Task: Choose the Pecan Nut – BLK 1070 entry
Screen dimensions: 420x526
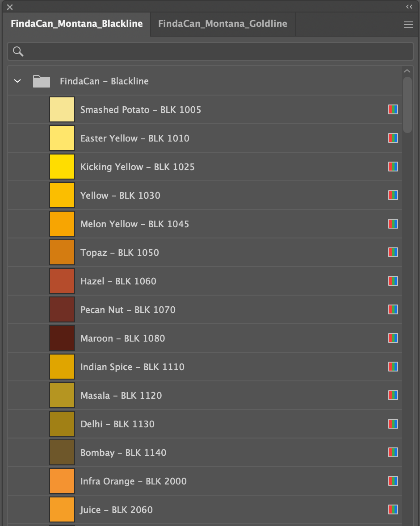Action: (x=128, y=310)
